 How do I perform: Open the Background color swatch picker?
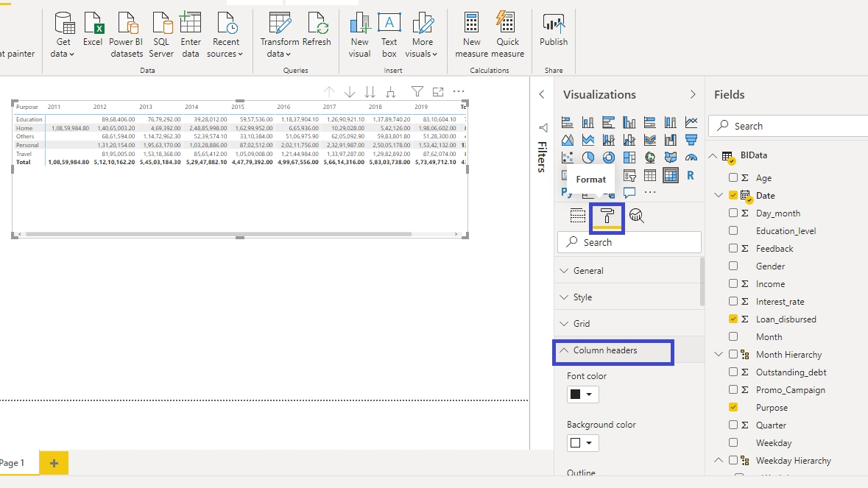(582, 443)
